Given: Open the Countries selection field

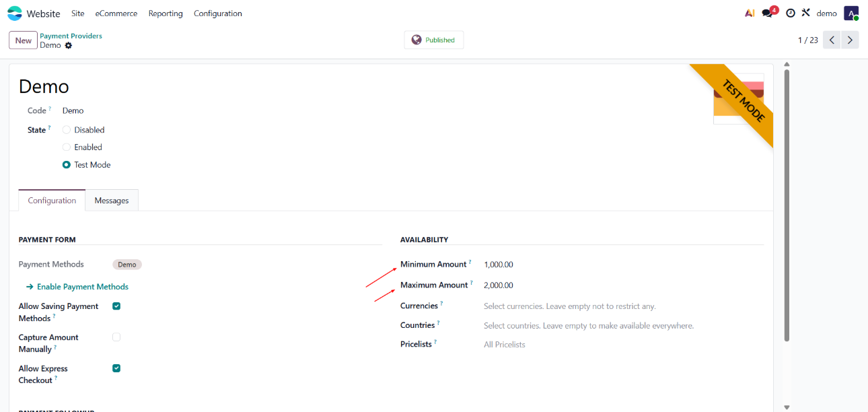Looking at the screenshot, I should pyautogui.click(x=588, y=326).
